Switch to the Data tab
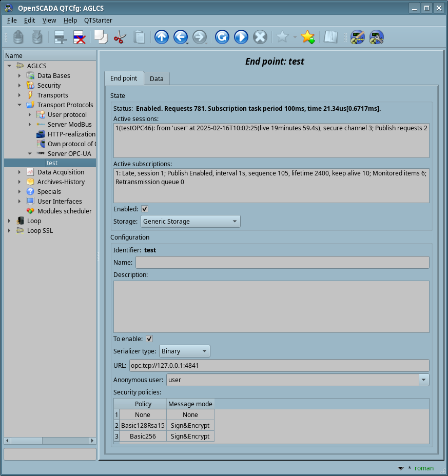448x476 pixels. 157,78
